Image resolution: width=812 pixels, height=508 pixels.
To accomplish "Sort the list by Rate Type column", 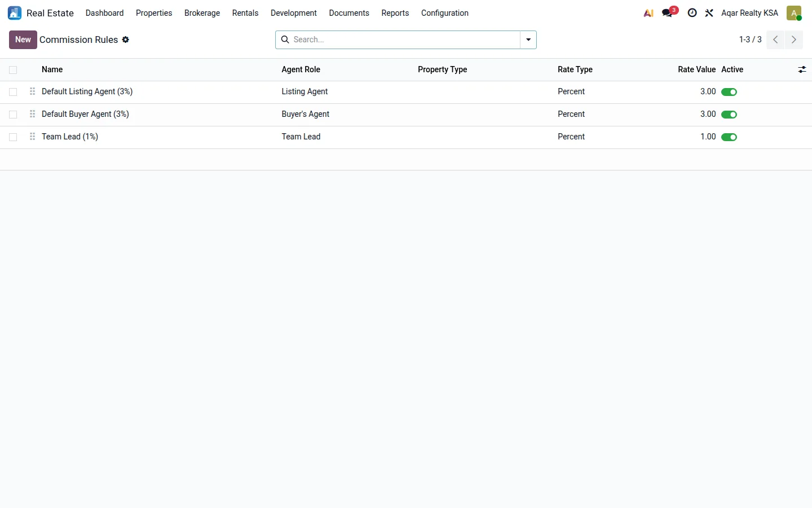I will point(575,69).
